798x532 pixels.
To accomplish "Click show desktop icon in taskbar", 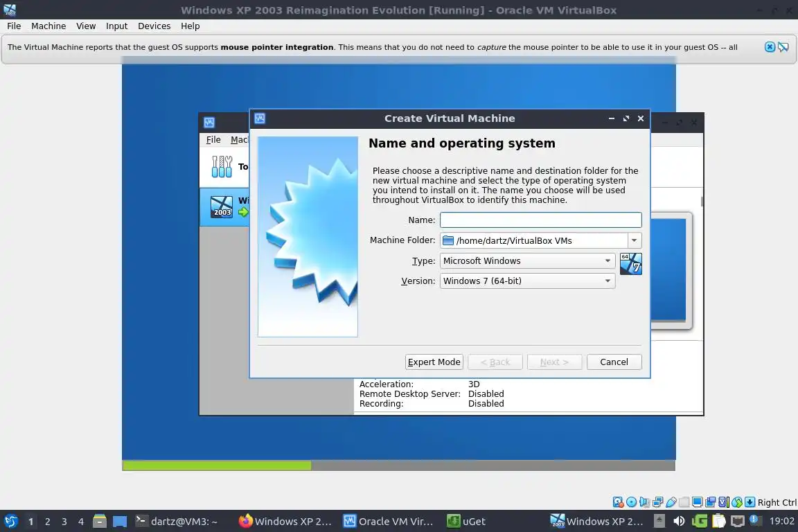I will click(x=120, y=522).
